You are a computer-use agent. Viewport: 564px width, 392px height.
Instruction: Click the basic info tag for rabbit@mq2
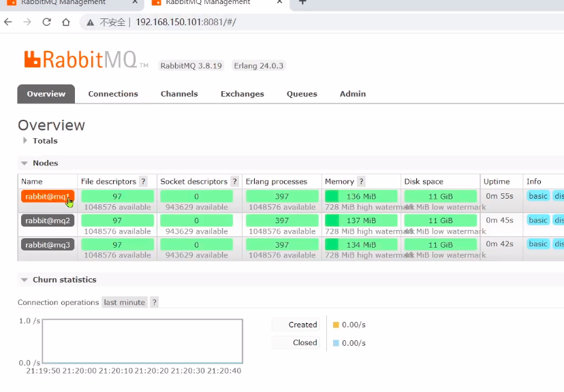538,220
